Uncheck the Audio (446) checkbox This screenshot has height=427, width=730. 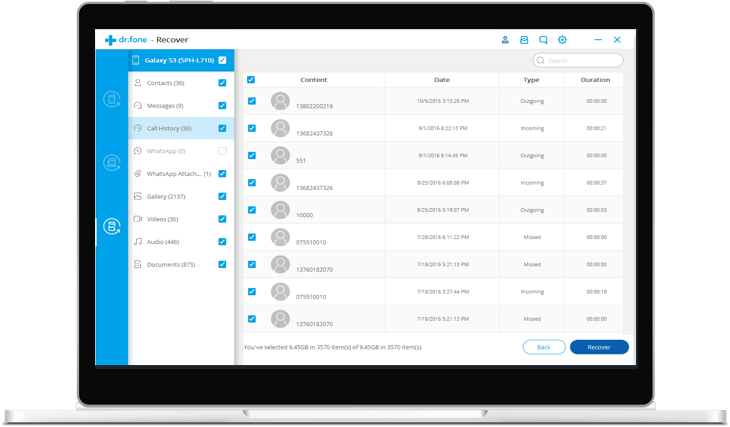point(223,242)
